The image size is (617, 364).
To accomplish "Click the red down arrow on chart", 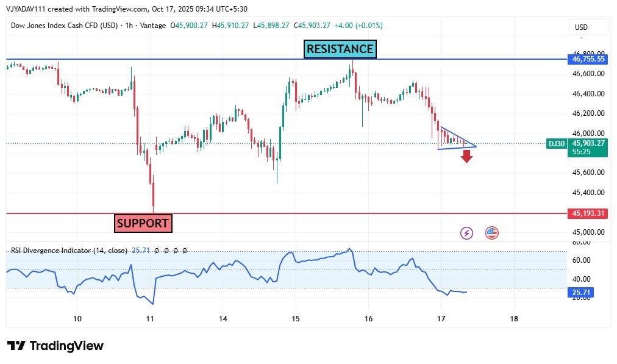I will click(x=466, y=157).
